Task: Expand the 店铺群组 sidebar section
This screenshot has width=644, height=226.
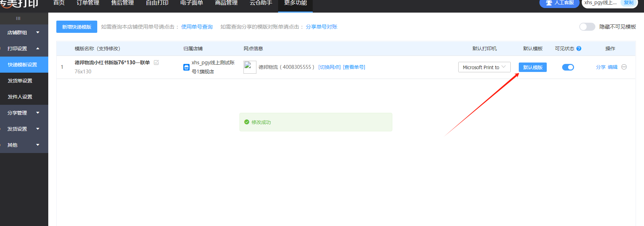Action: [x=24, y=32]
